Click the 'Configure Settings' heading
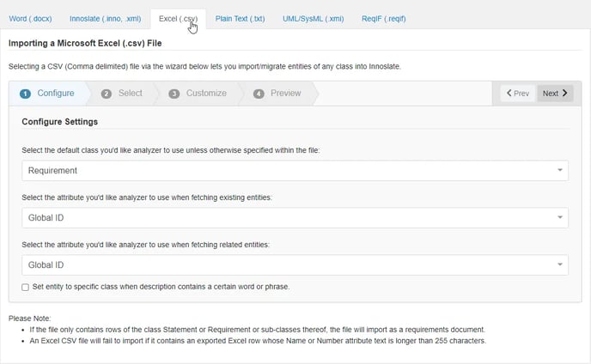The height and width of the screenshot is (364, 591). click(x=59, y=122)
